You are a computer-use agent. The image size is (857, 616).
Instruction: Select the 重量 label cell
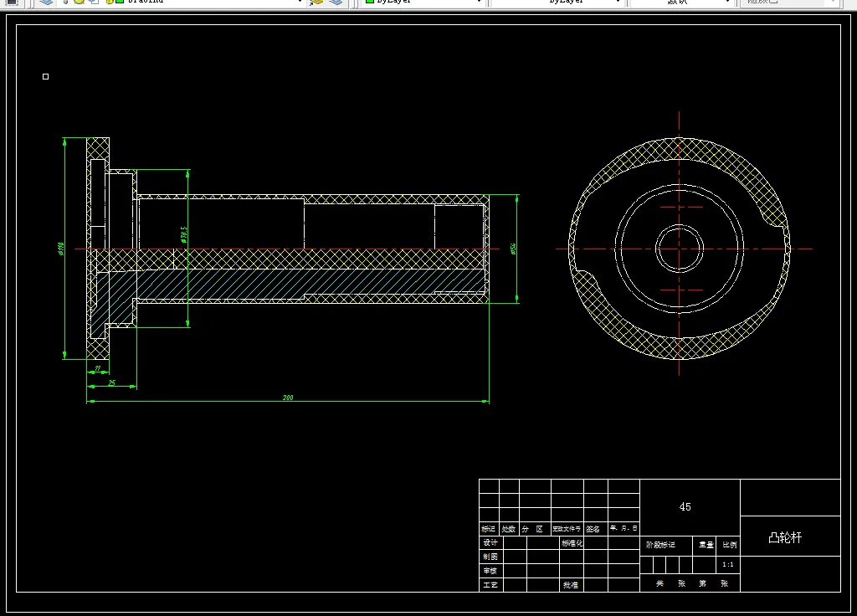tap(706, 544)
